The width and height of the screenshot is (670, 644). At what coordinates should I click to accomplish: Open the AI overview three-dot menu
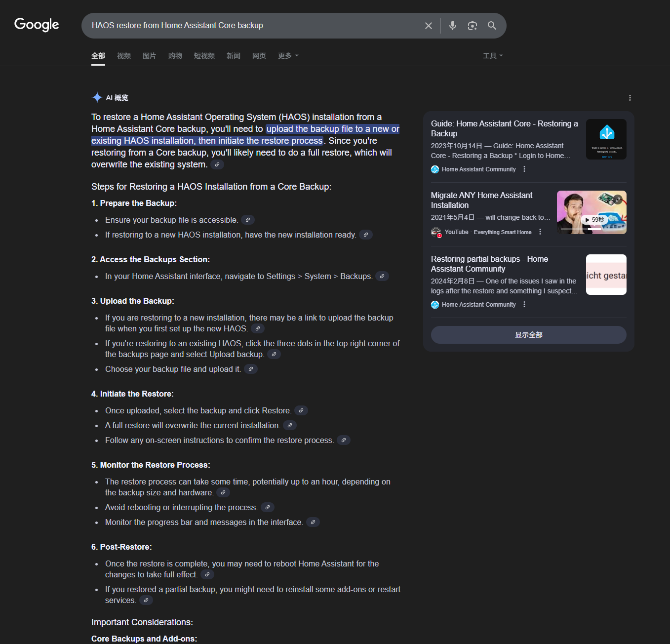click(x=630, y=98)
